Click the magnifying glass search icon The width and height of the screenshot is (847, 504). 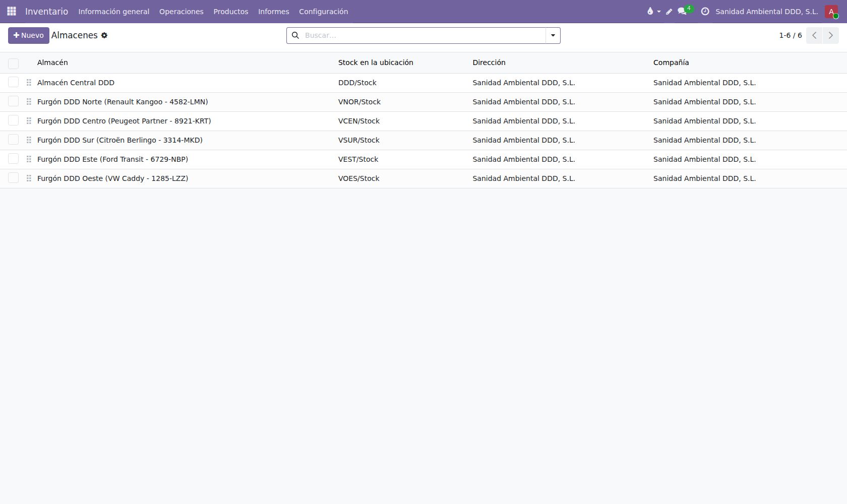click(x=295, y=35)
